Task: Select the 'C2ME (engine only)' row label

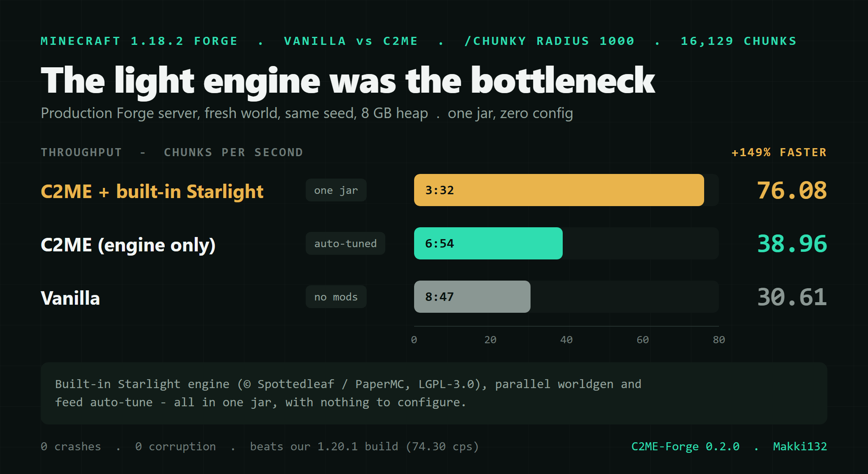Action: (x=128, y=245)
